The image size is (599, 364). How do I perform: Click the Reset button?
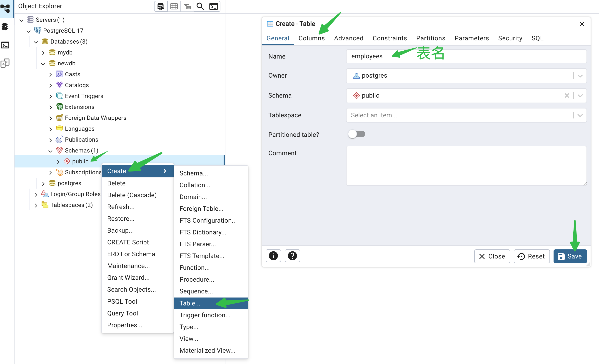pyautogui.click(x=532, y=256)
